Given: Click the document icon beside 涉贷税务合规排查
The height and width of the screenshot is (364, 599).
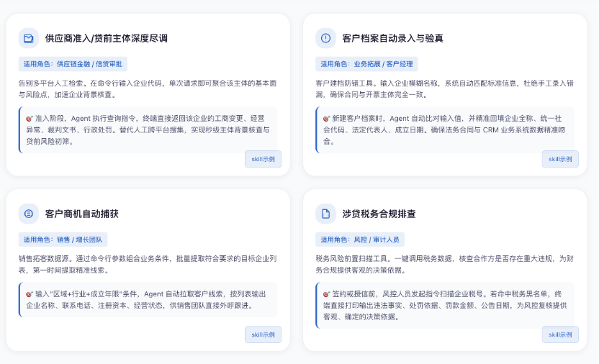Looking at the screenshot, I should 325,214.
